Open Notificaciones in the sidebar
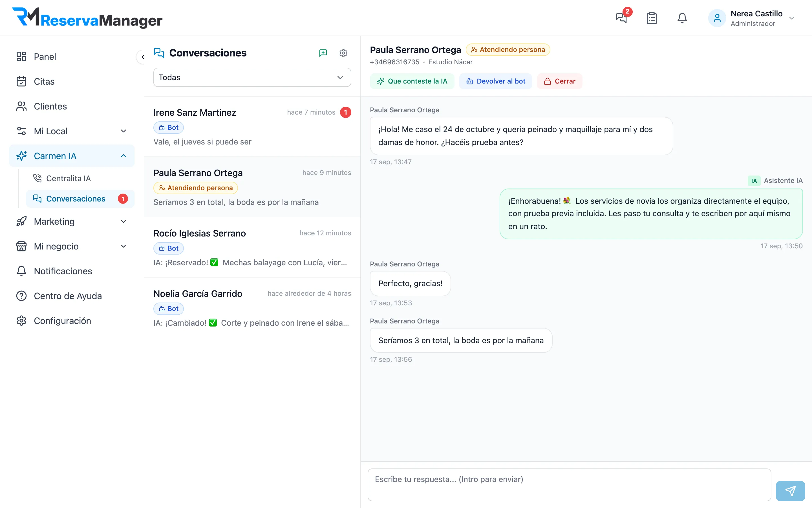 coord(72,271)
